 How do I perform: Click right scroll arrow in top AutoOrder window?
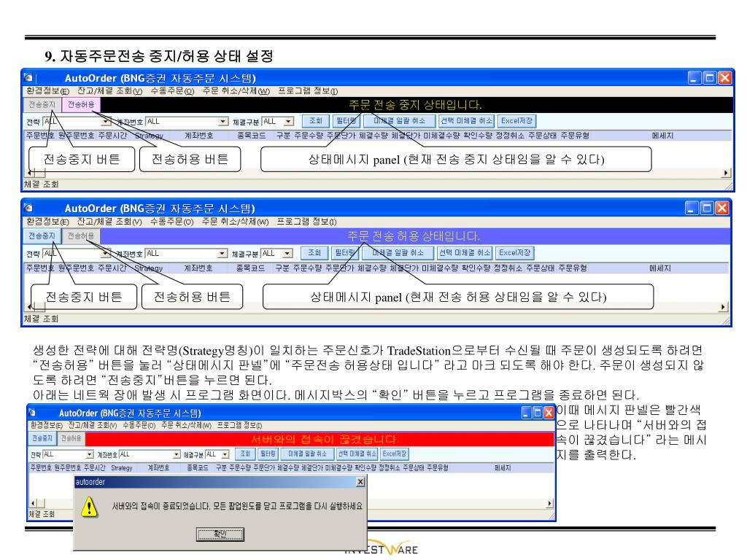tap(726, 173)
